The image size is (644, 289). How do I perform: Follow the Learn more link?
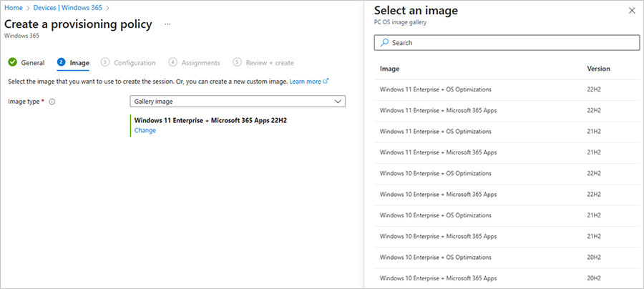click(x=309, y=82)
